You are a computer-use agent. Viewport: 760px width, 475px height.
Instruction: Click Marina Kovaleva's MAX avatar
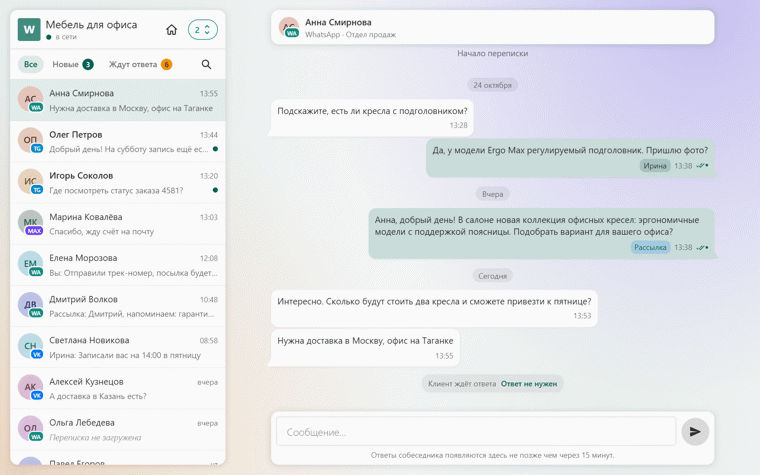pyautogui.click(x=30, y=222)
